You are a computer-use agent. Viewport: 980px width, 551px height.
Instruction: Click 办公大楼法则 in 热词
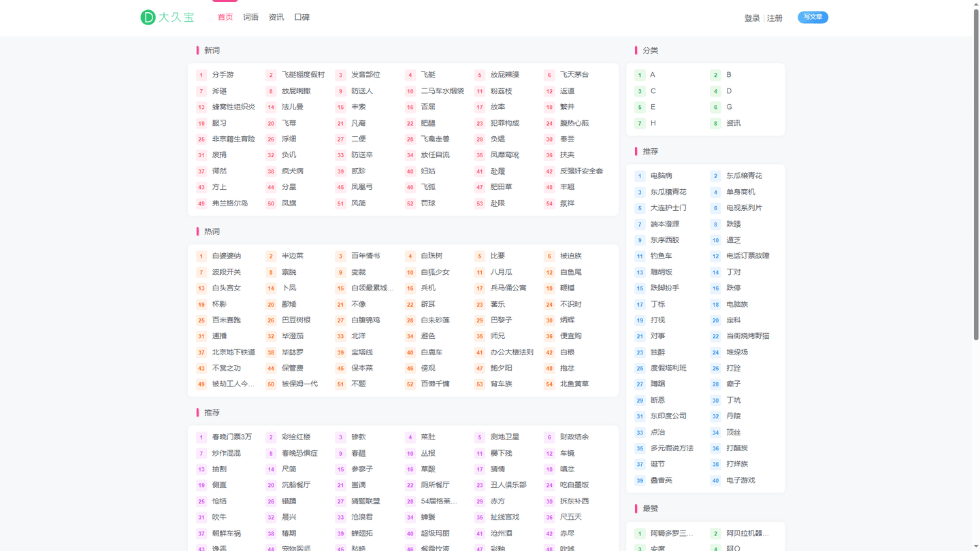[512, 352]
